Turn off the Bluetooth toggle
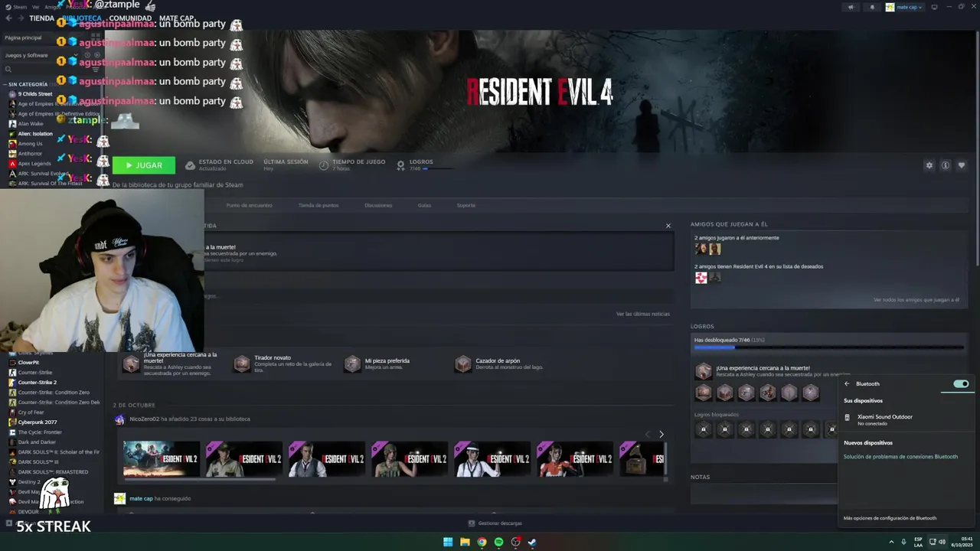980x551 pixels. (x=961, y=384)
